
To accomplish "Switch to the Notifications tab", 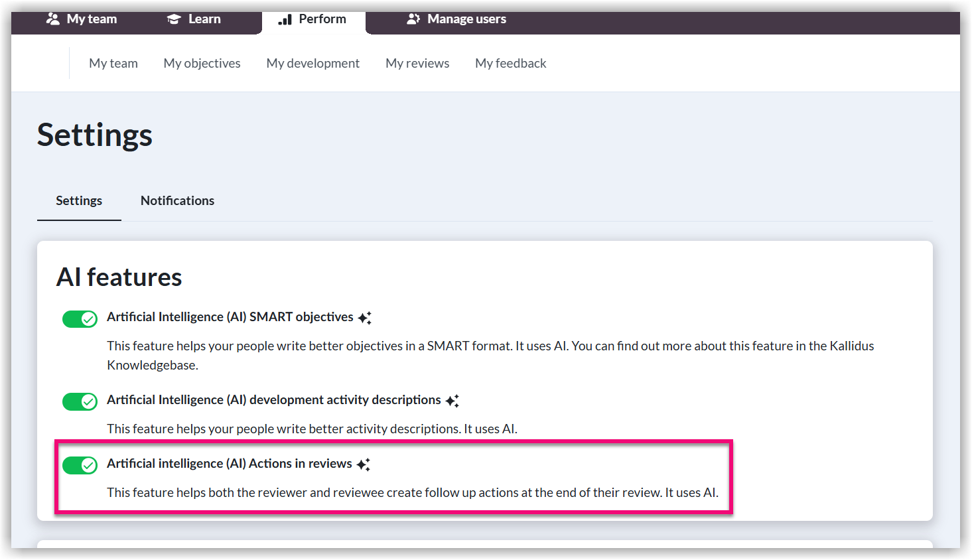I will [176, 200].
